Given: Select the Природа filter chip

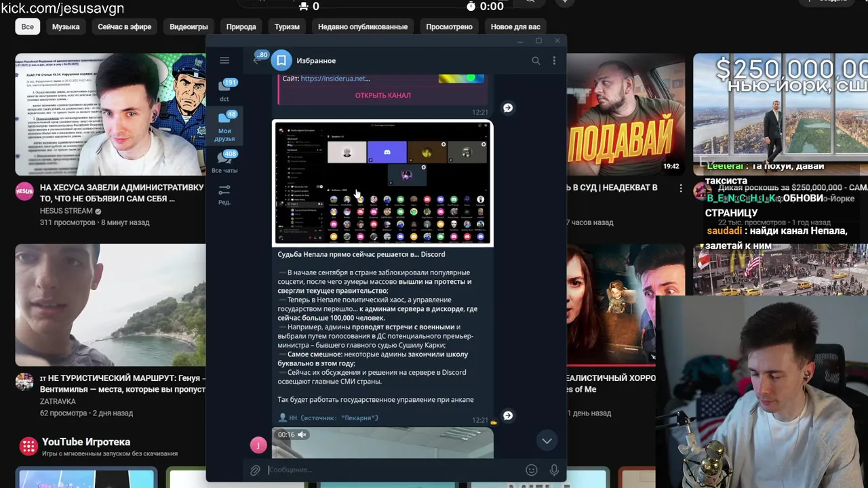Looking at the screenshot, I should pos(241,26).
